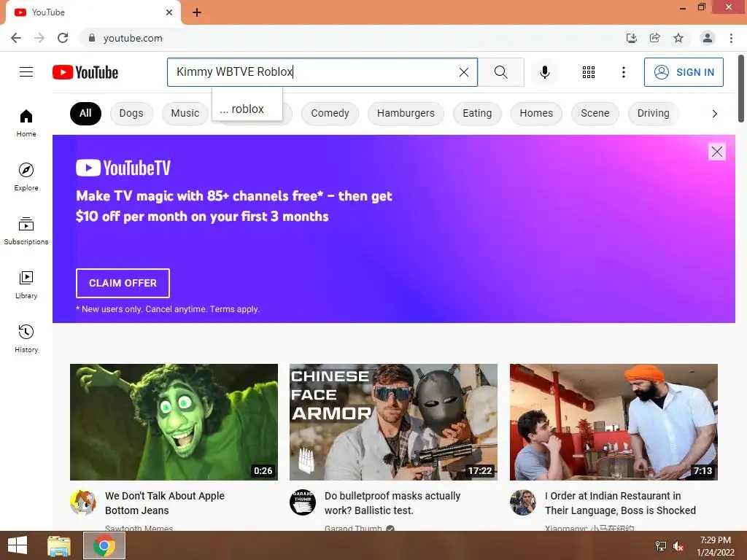
Task: Select the Dogs filter chip
Action: (x=131, y=113)
